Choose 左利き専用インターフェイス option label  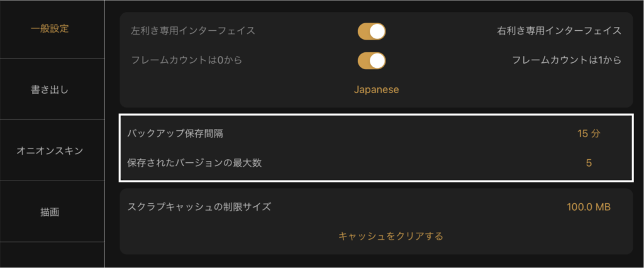pos(192,31)
